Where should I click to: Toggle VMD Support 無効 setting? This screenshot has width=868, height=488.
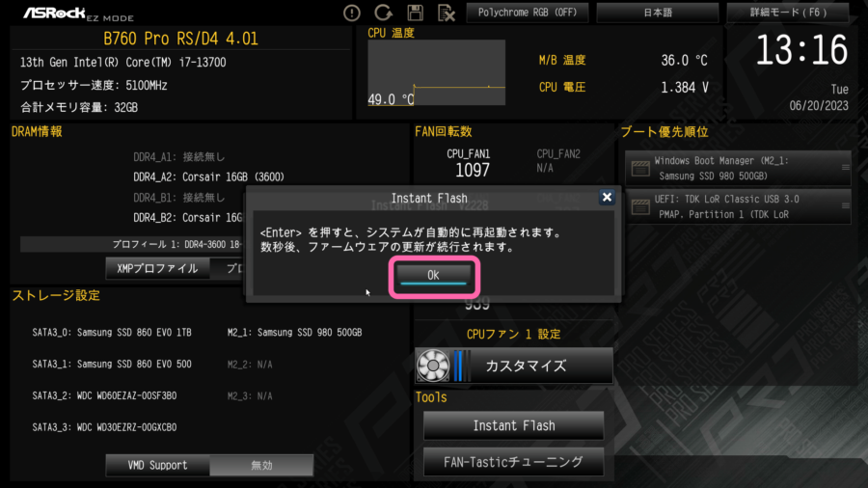(x=261, y=465)
